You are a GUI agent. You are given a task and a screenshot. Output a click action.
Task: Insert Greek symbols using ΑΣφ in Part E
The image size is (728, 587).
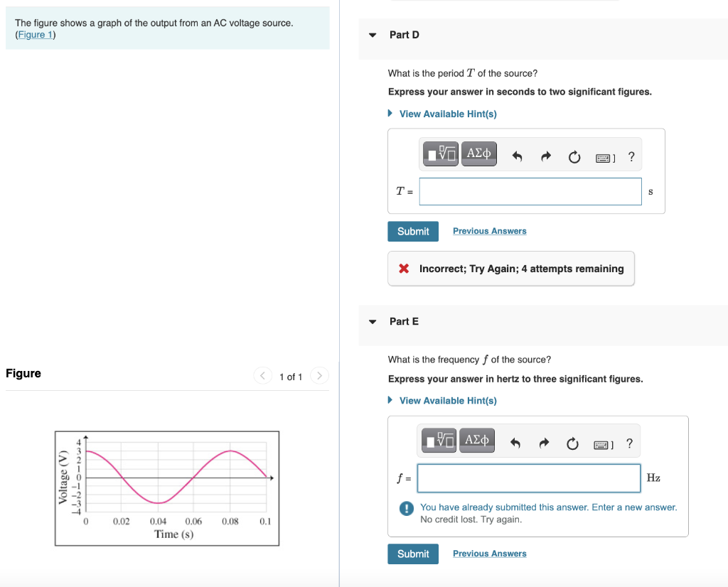point(476,439)
